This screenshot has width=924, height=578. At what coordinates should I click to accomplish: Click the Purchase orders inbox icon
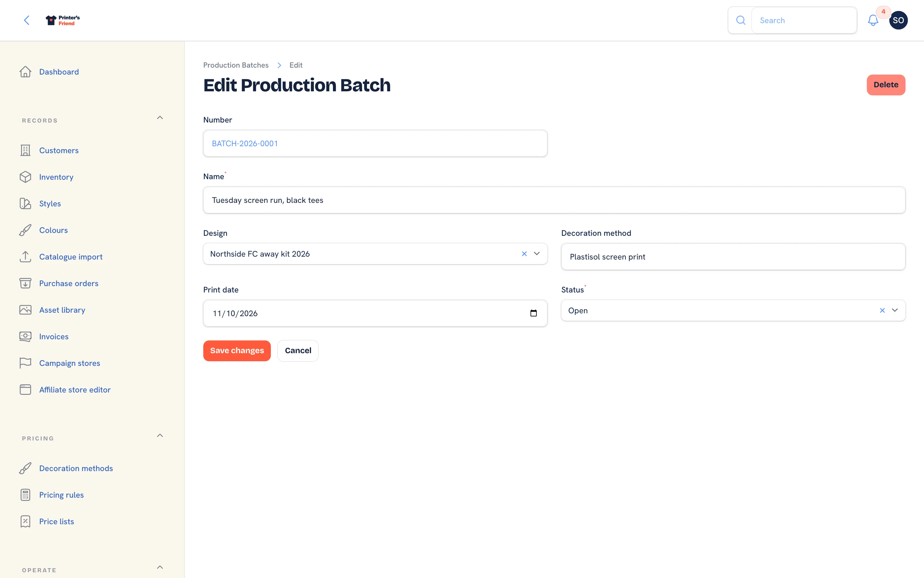pos(26,283)
